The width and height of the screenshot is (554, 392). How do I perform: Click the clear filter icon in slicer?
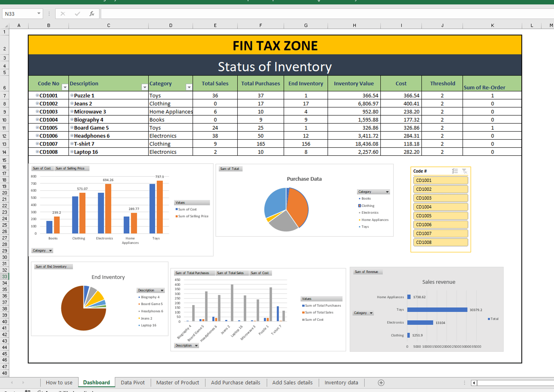pos(465,171)
